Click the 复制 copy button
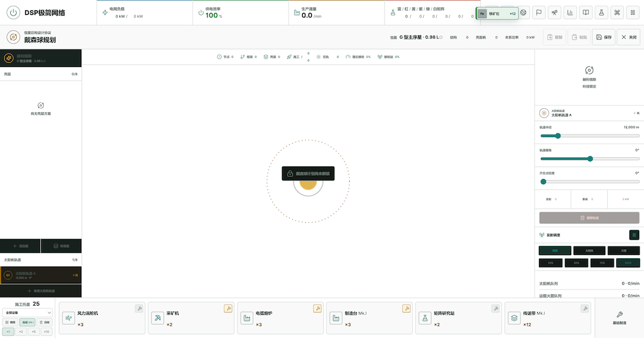644x338 pixels. [555, 37]
